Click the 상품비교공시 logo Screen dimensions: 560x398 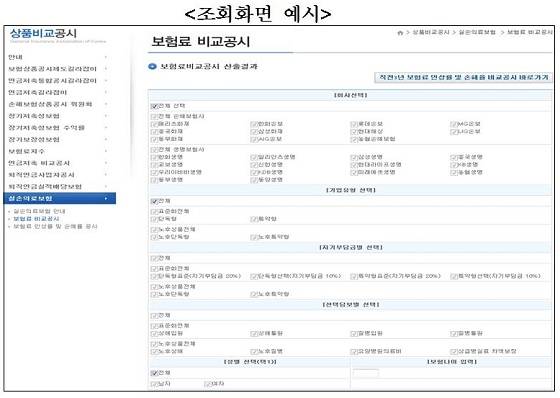[x=43, y=34]
